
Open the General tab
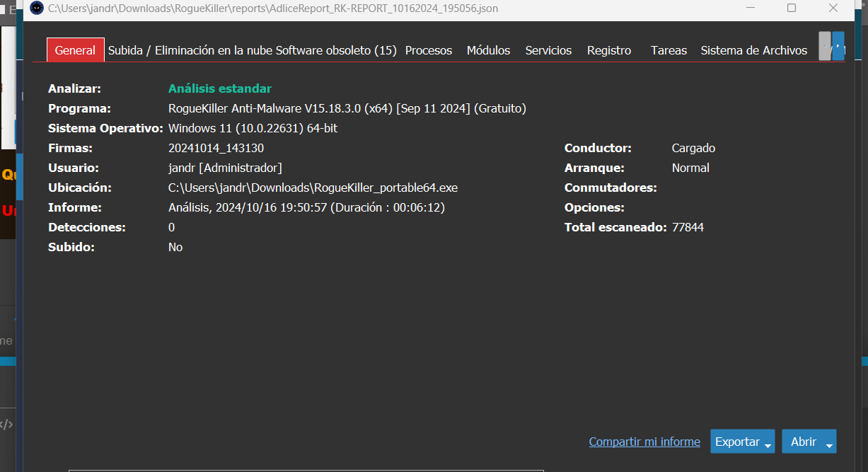pyautogui.click(x=75, y=50)
